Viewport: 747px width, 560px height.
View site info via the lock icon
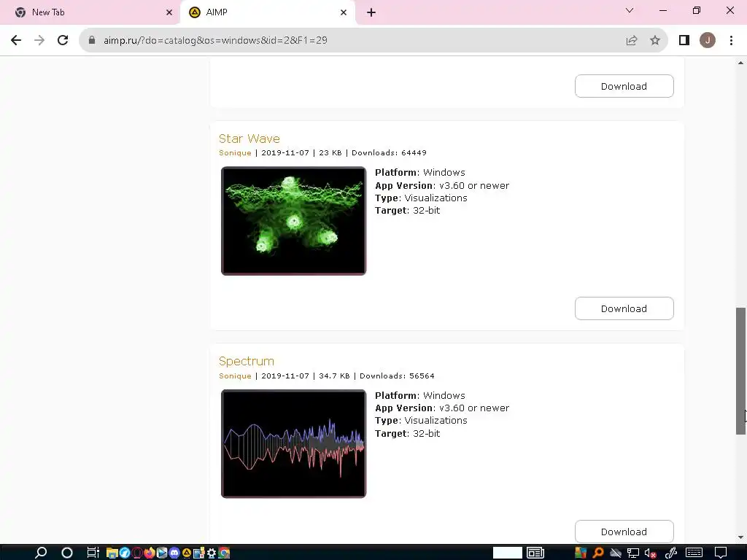pos(92,40)
